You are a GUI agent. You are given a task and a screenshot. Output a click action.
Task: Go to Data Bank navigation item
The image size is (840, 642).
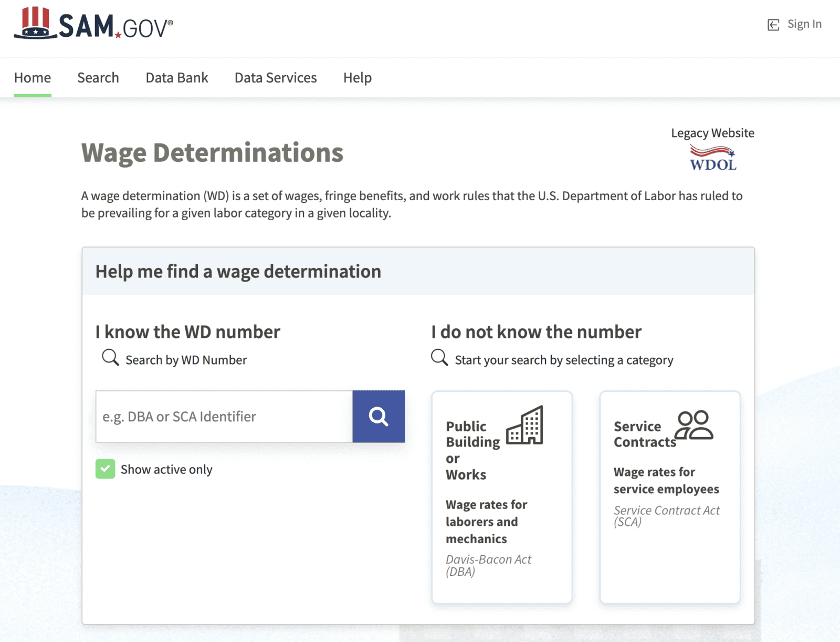click(x=177, y=78)
